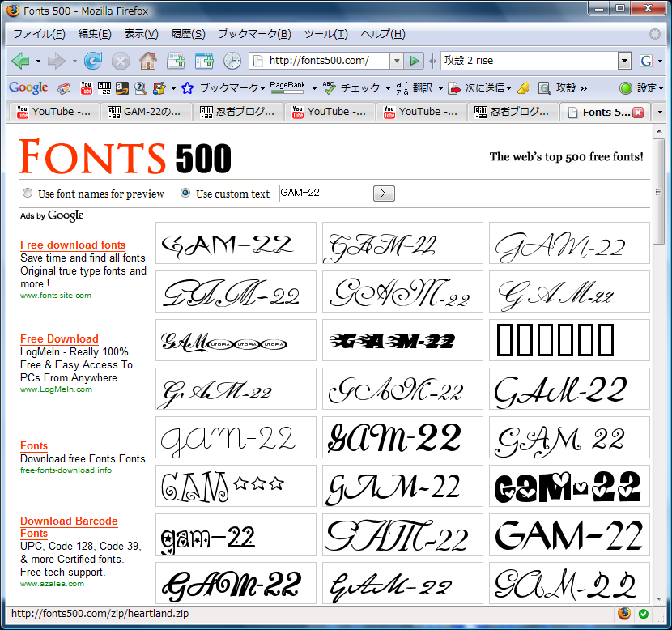Screen dimensions: 672x630
Task: Submit custom text with the '>' button
Action: [384, 194]
